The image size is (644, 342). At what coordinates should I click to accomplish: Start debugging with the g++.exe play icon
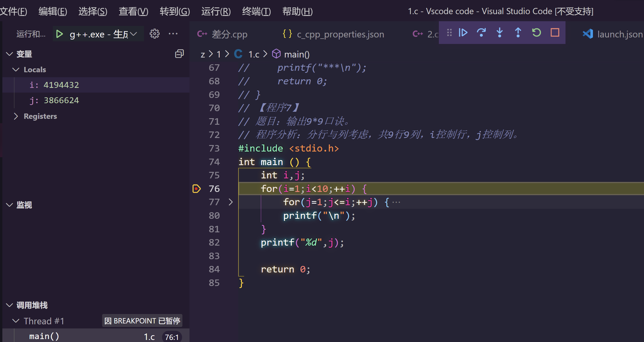tap(59, 34)
